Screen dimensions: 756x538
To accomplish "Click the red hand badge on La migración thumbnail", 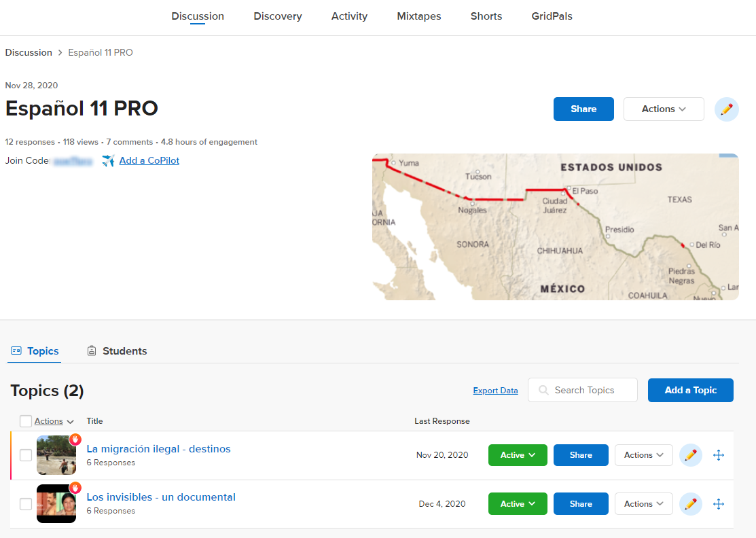I will point(75,440).
